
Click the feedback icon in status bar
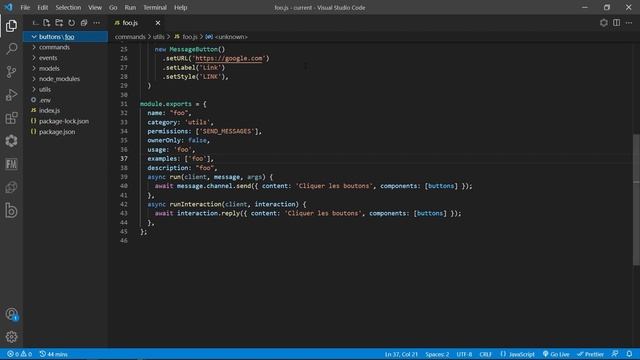pyautogui.click(x=615, y=354)
